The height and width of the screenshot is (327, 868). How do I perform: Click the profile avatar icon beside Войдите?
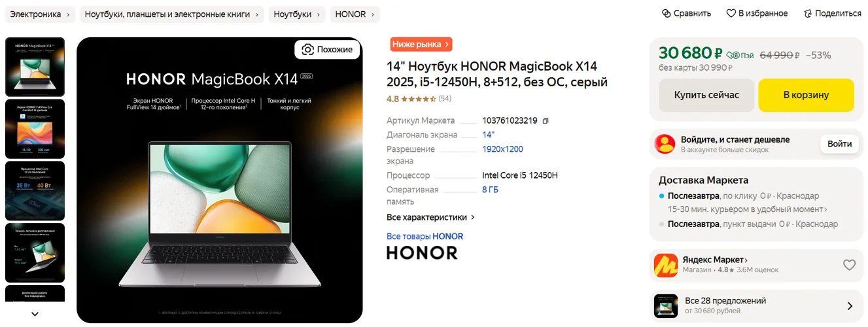(x=665, y=144)
